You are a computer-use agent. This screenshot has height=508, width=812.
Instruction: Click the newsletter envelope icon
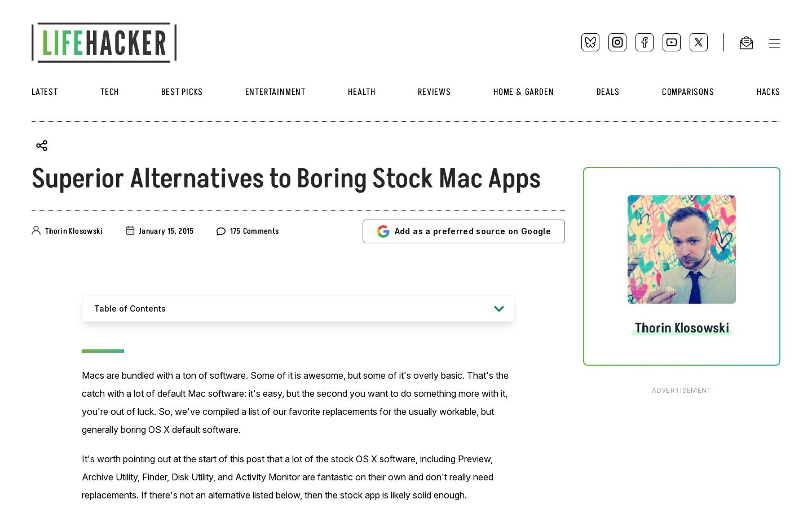[x=746, y=43]
